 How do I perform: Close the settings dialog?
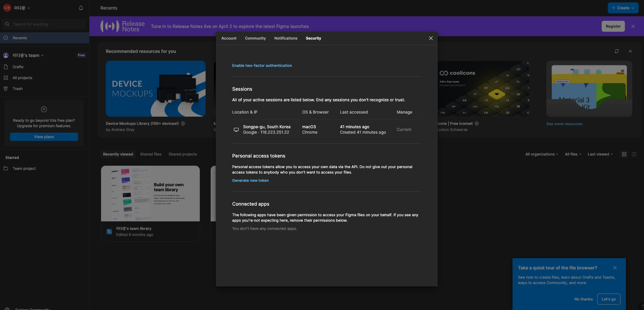click(x=431, y=38)
